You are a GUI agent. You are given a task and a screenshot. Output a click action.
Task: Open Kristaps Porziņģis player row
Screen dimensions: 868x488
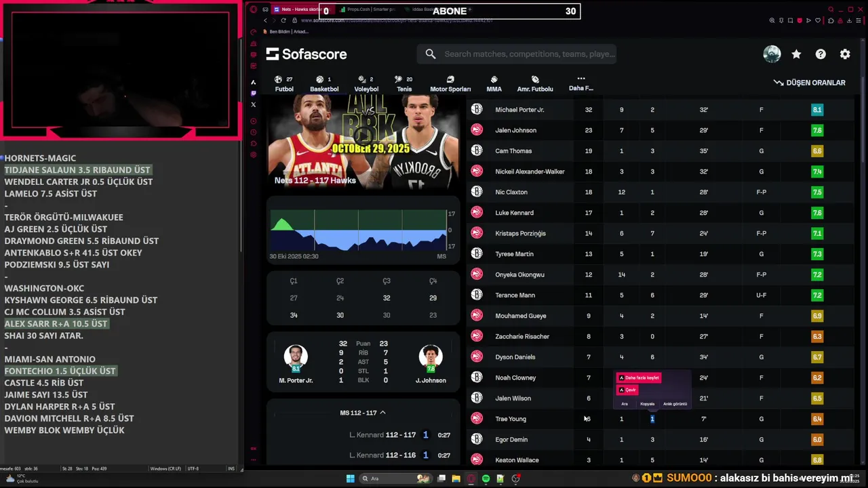[660, 233]
